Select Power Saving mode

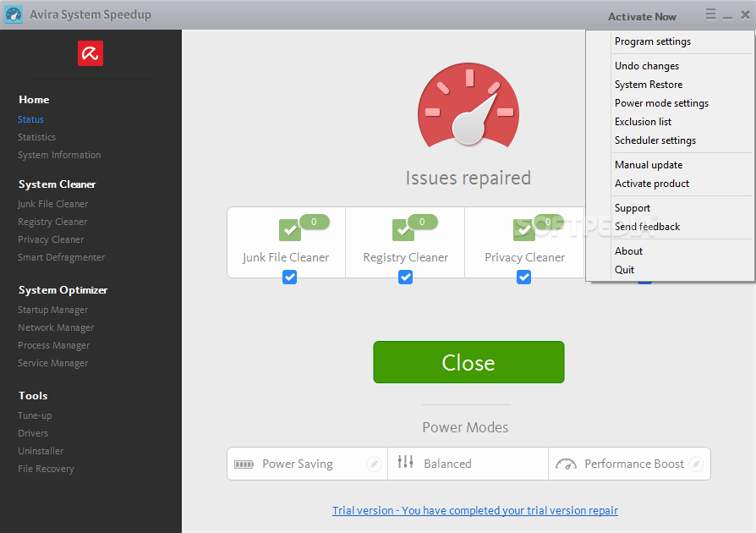[307, 464]
